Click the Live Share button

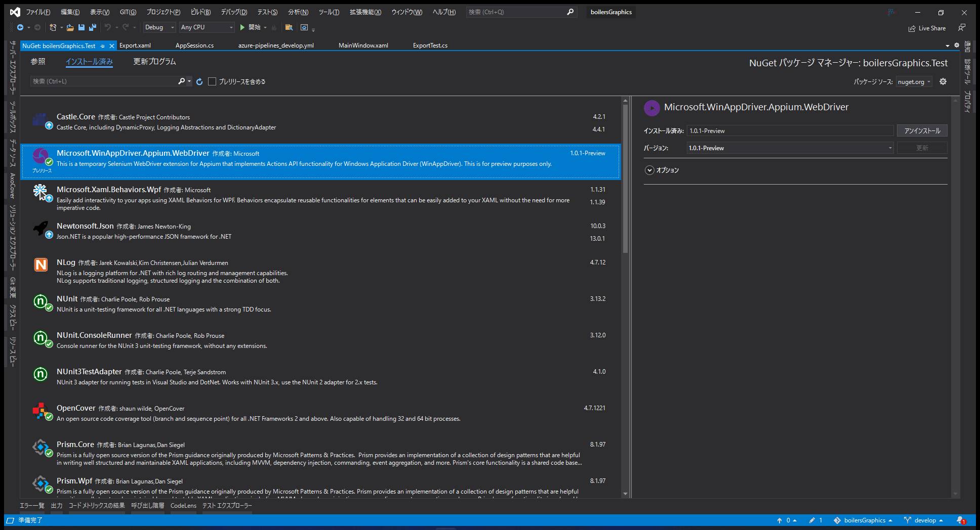point(927,28)
